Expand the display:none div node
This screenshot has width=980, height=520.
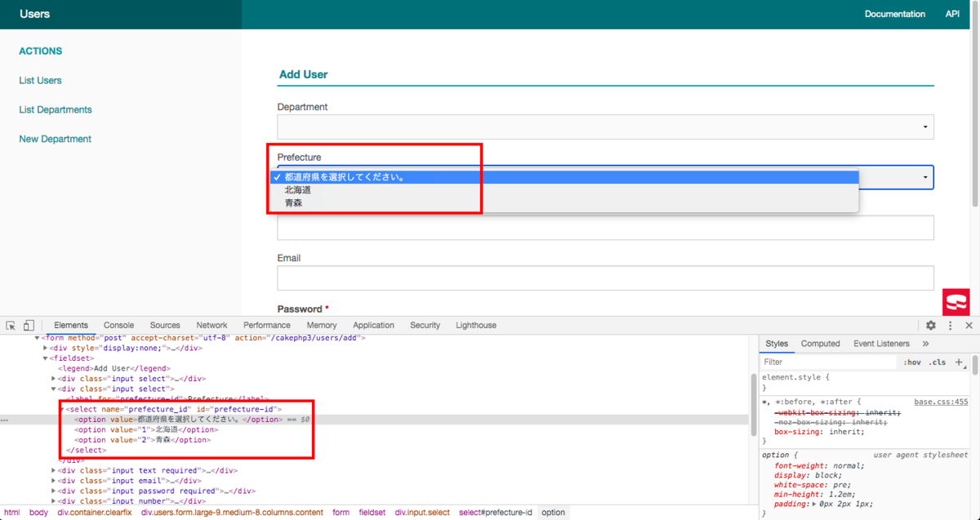(46, 348)
